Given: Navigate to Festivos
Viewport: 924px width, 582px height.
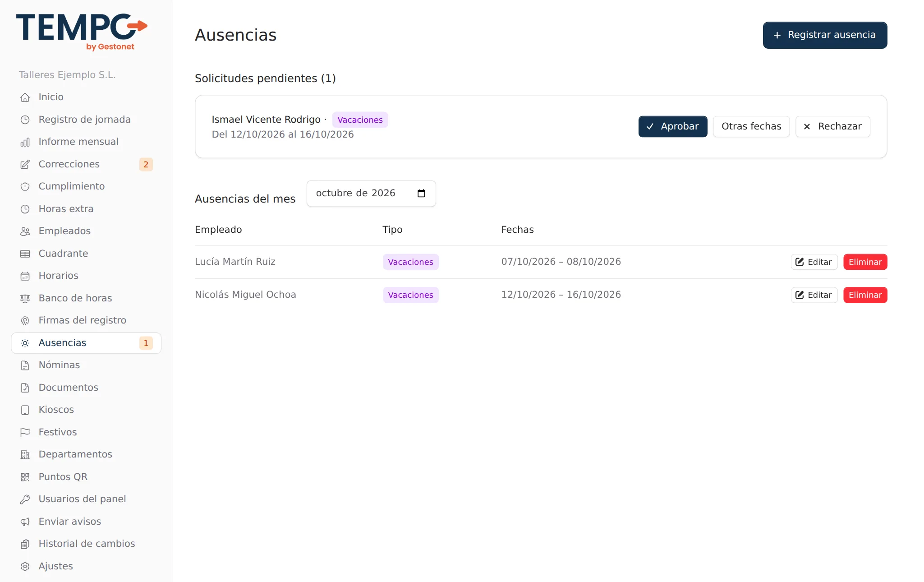Looking at the screenshot, I should tap(86, 432).
